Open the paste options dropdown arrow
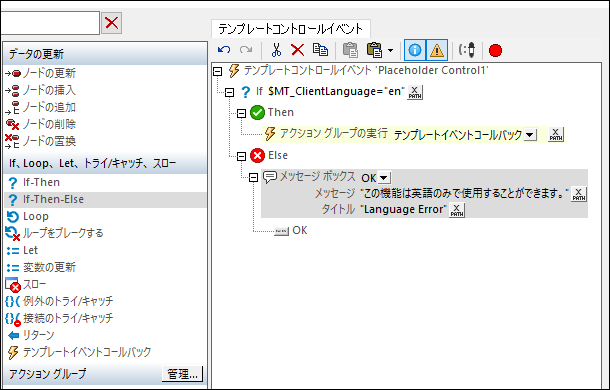The image size is (610, 390). 391,50
